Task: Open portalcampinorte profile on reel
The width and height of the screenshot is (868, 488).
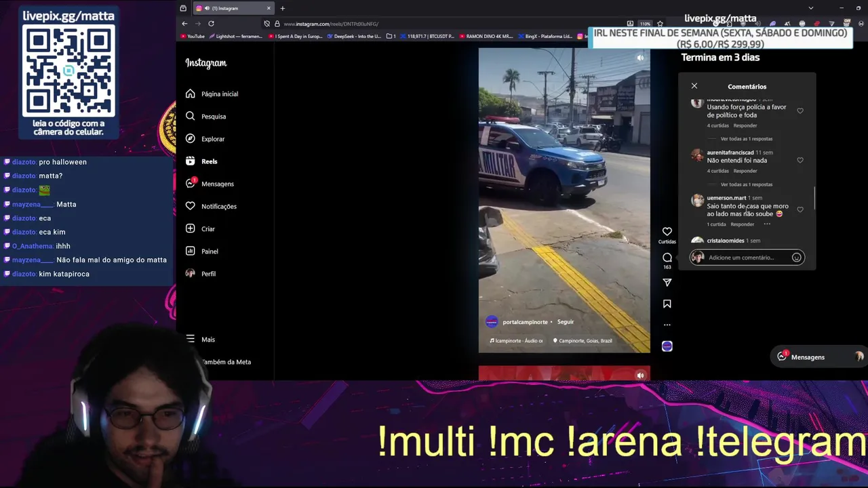Action: pyautogui.click(x=525, y=322)
